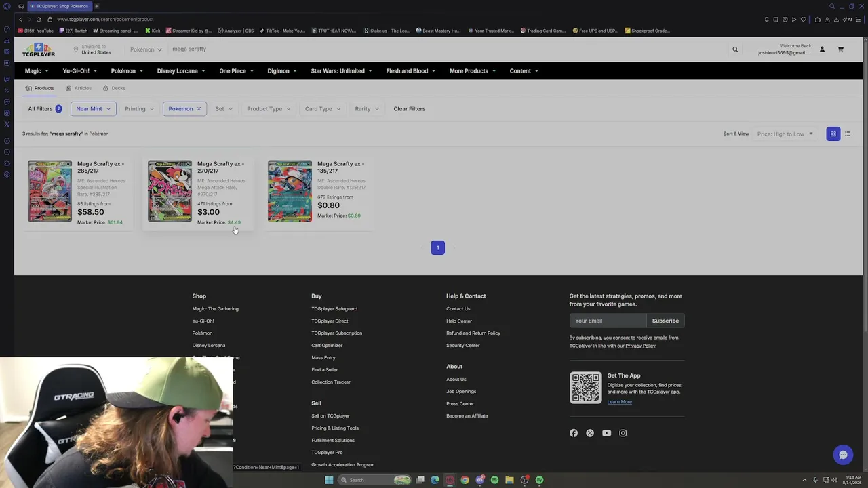Image resolution: width=868 pixels, height=488 pixels.
Task: Click the Learn More app link
Action: pyautogui.click(x=620, y=402)
